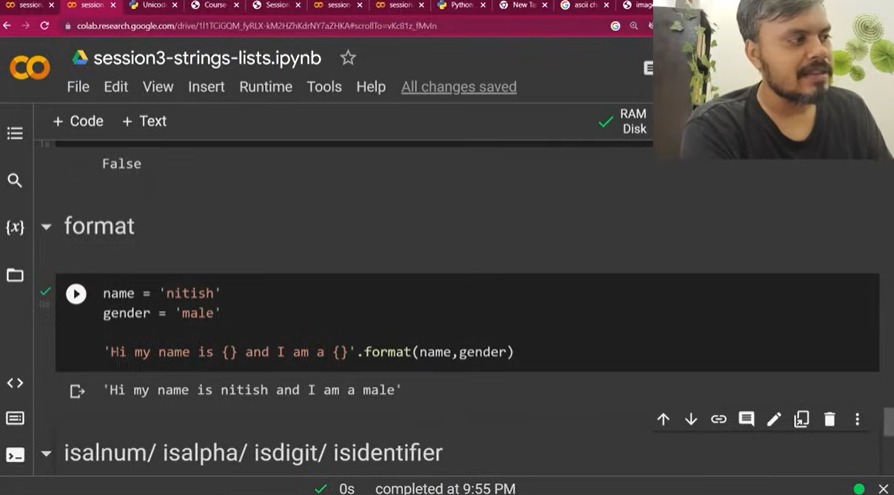Add a new text cell with + Text

tap(144, 121)
